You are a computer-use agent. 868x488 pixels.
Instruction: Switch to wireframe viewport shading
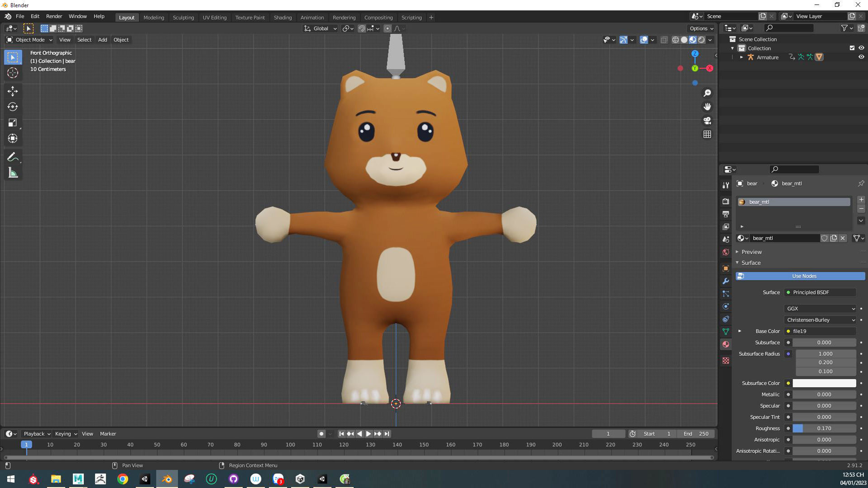[675, 40]
